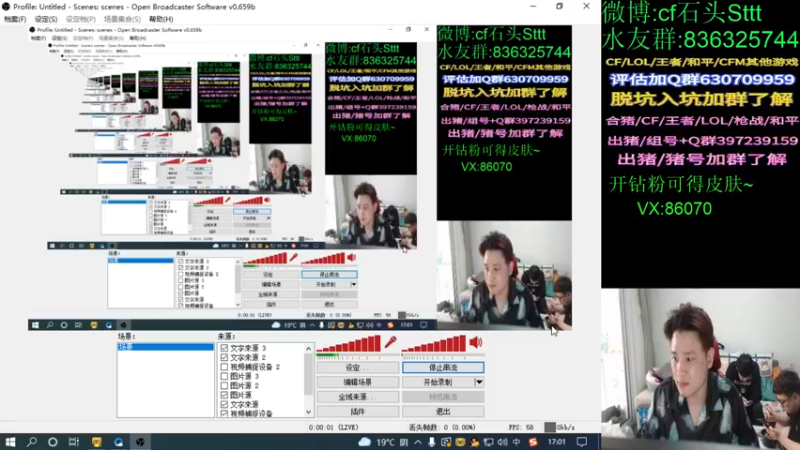The width and height of the screenshot is (800, 450).
Task: Open the 帮助(H) menu in main window
Action: coord(161,19)
